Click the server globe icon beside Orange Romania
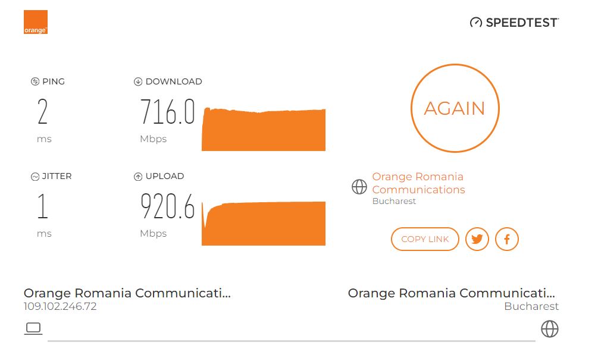This screenshot has height=364, width=598. click(359, 187)
